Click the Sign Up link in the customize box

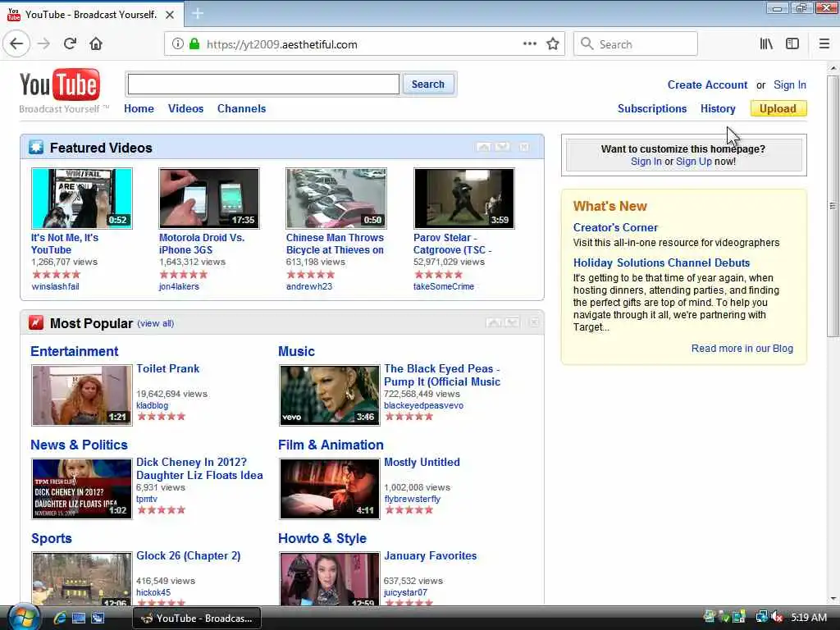pyautogui.click(x=694, y=162)
